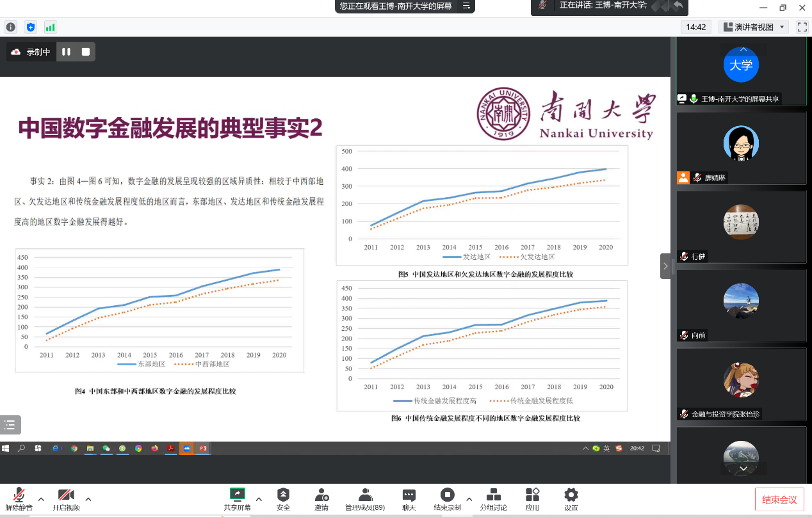The image size is (812, 517).
Task: Click the blue security shield icon
Action: pyautogui.click(x=30, y=27)
